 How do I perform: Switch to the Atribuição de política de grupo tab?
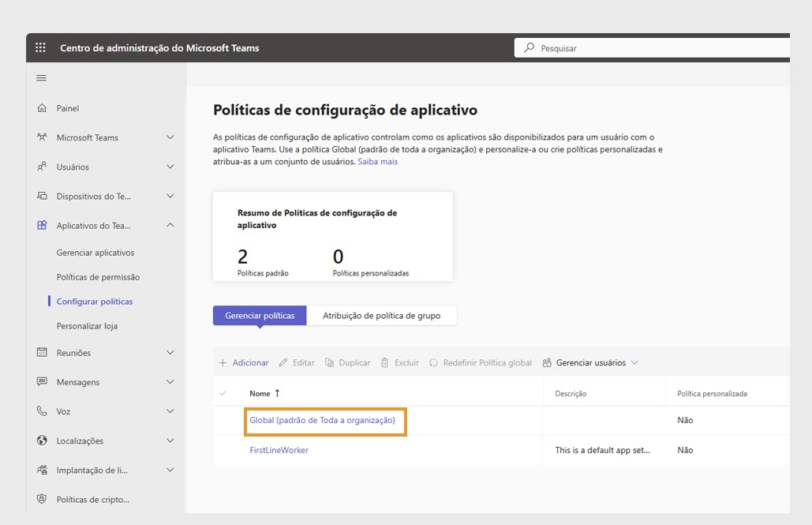tap(382, 315)
